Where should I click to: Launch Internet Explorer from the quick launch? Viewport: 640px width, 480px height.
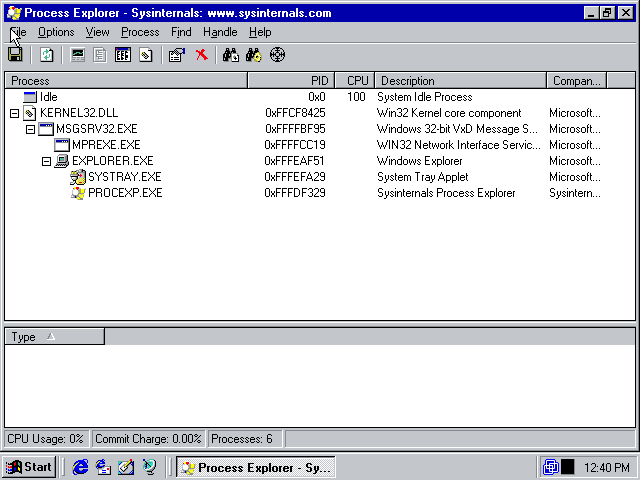pos(80,467)
